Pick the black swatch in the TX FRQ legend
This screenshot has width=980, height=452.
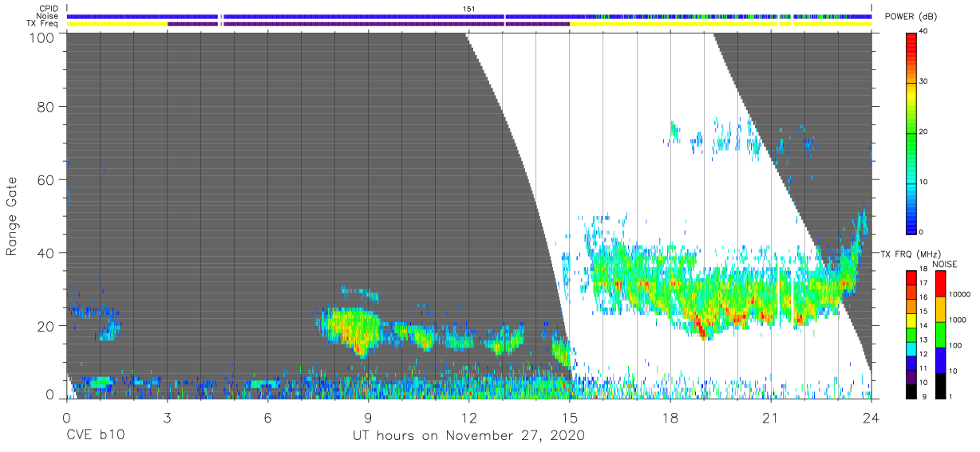click(x=911, y=391)
